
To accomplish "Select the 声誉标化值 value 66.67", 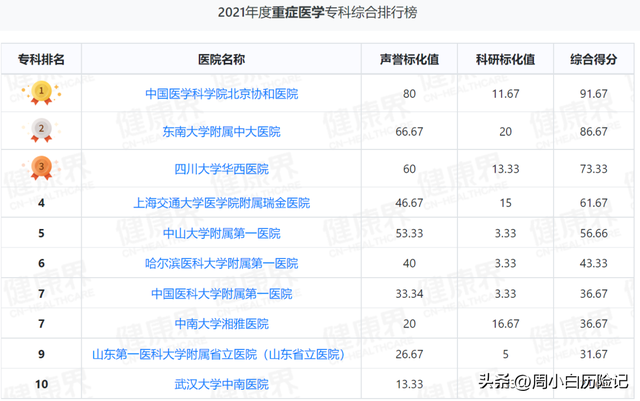I will click(x=409, y=131).
